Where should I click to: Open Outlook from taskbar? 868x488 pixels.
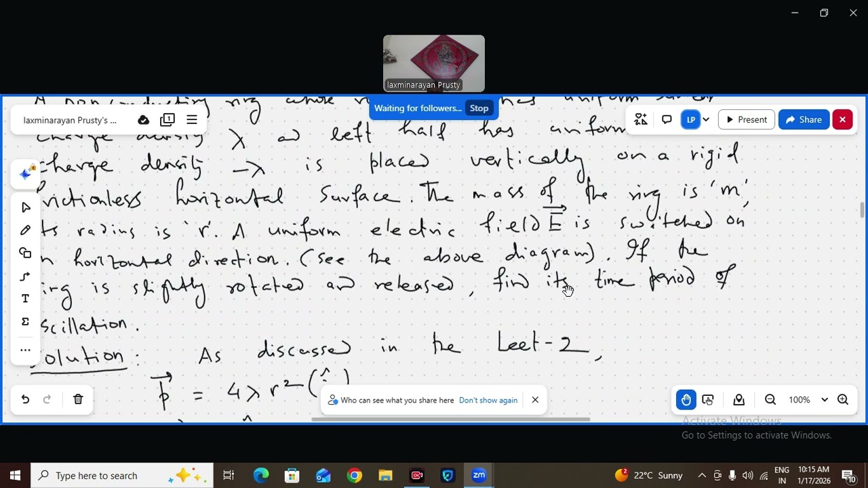coord(323,476)
